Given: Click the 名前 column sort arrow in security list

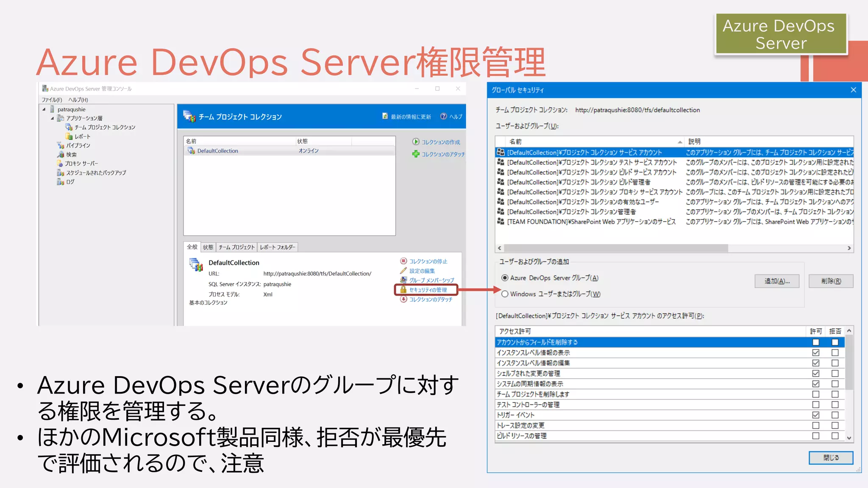Looking at the screenshot, I should point(680,142).
